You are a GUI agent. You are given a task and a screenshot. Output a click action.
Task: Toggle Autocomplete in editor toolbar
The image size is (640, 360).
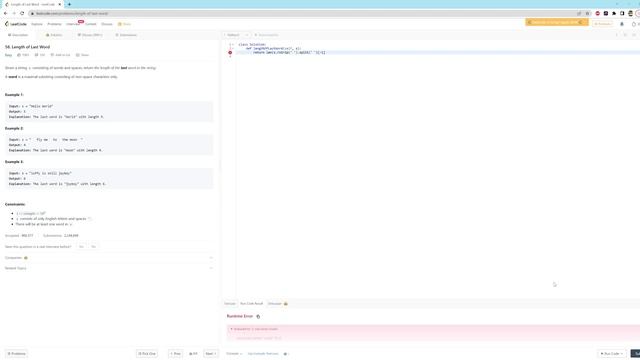(266, 35)
